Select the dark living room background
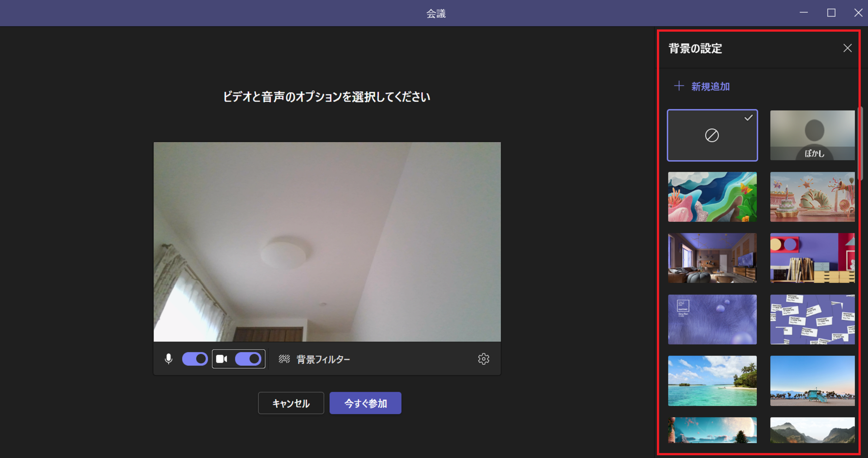The width and height of the screenshot is (868, 458). pyautogui.click(x=712, y=258)
